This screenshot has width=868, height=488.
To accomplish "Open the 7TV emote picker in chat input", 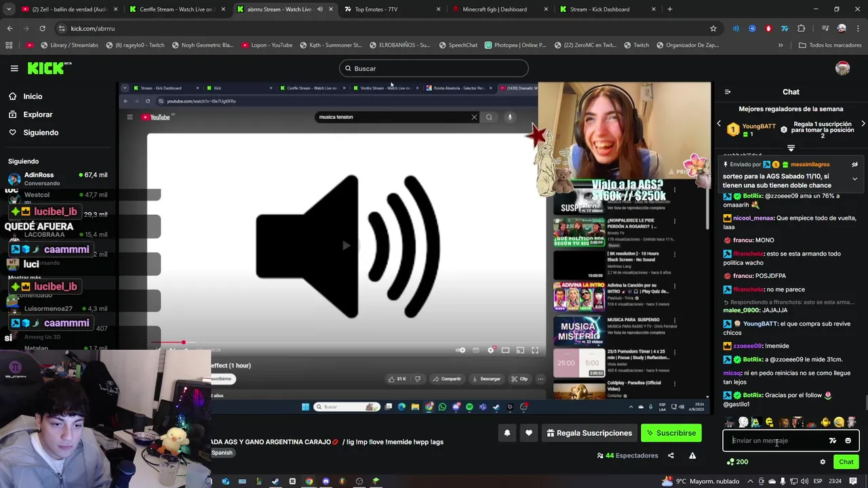I will pyautogui.click(x=833, y=441).
